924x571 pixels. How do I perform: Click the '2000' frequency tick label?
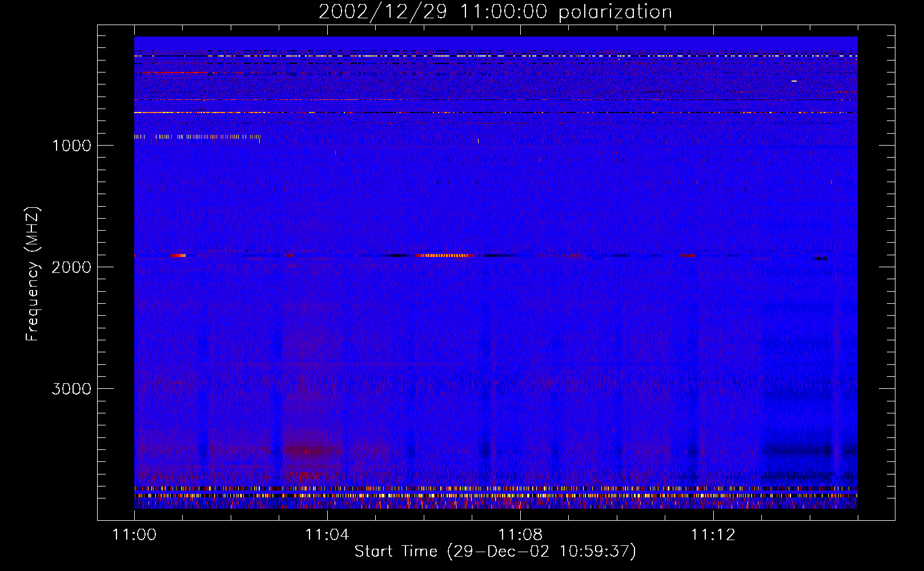tap(71, 267)
